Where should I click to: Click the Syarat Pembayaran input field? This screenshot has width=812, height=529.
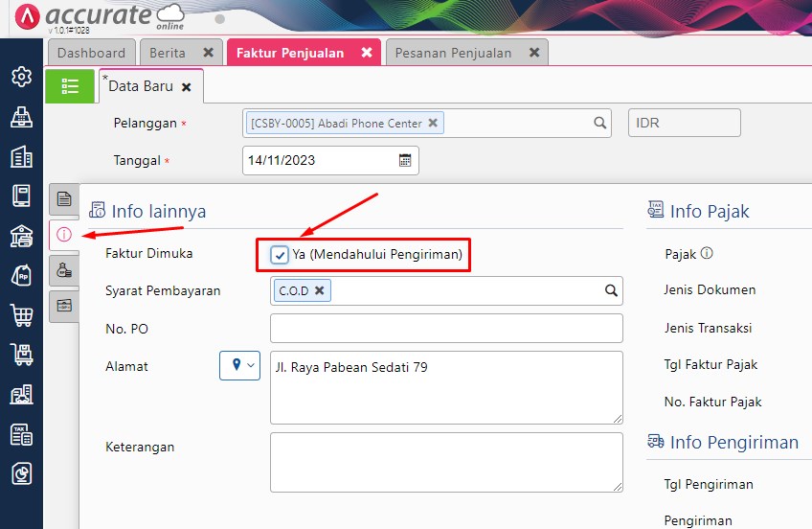tap(446, 290)
